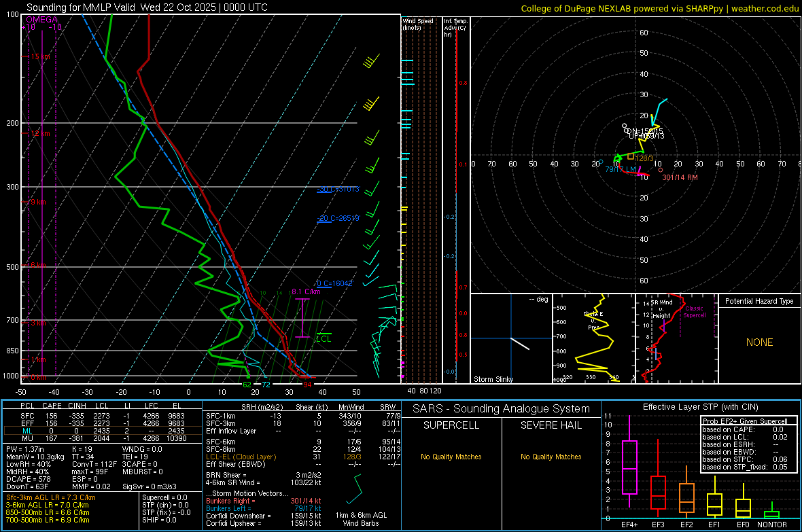This screenshot has width=802, height=532.
Task: Select the SFC-6km shear row
Action: click(303, 442)
